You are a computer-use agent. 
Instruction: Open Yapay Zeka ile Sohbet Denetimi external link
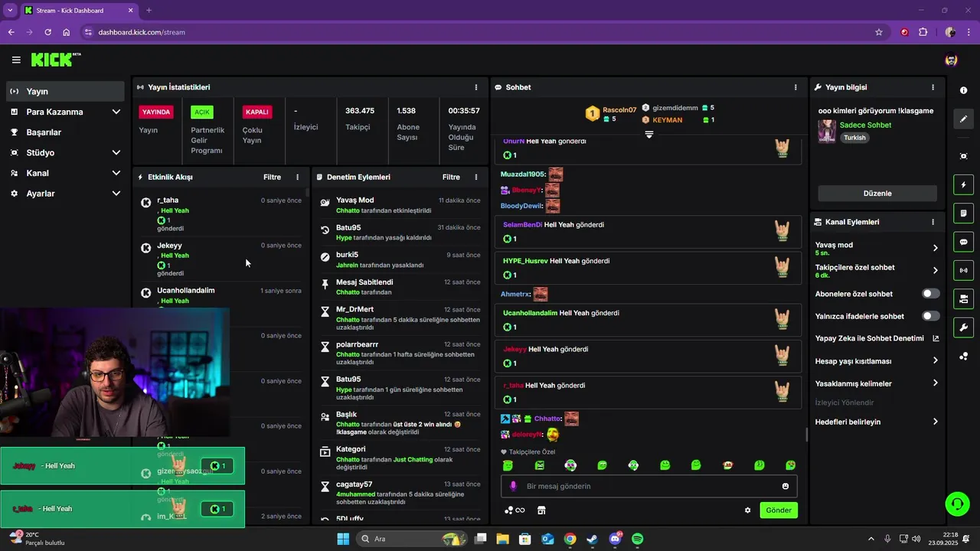[936, 338]
